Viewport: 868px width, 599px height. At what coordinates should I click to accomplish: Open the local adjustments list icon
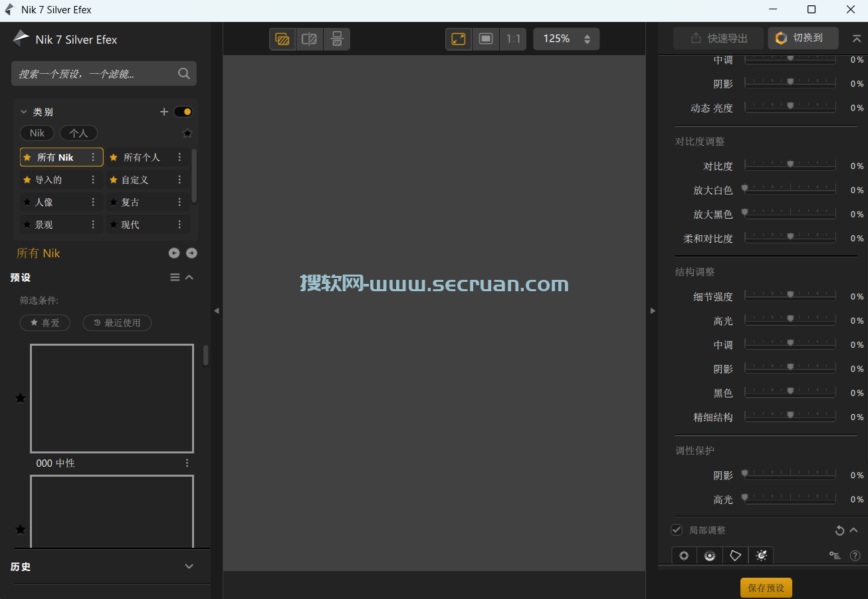pyautogui.click(x=835, y=555)
